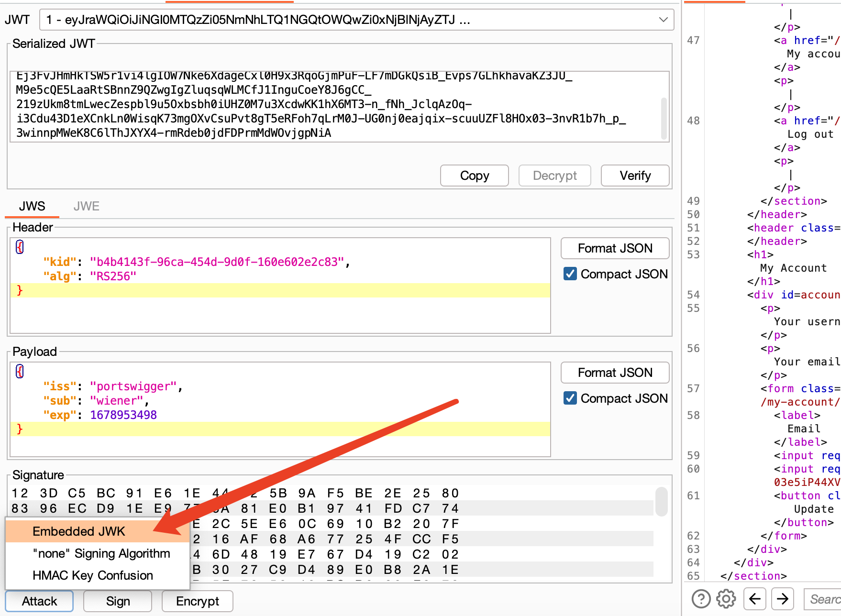Verify the JWT signature

click(x=635, y=176)
